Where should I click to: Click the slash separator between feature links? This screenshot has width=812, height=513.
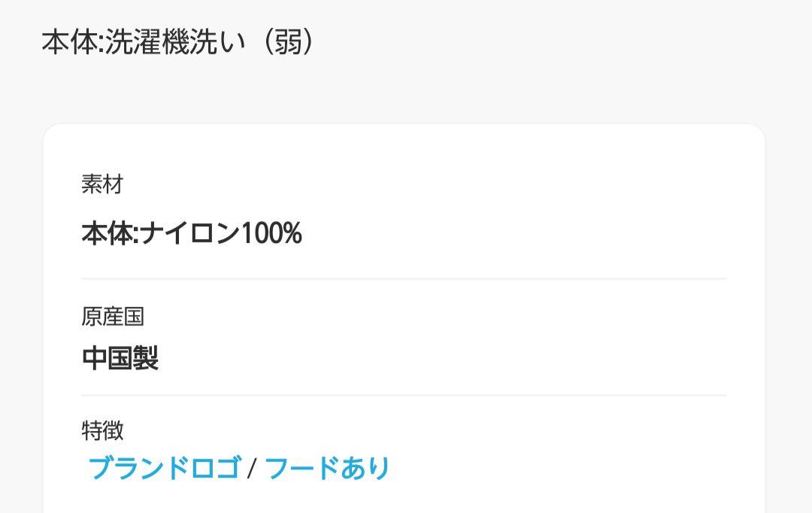point(252,469)
